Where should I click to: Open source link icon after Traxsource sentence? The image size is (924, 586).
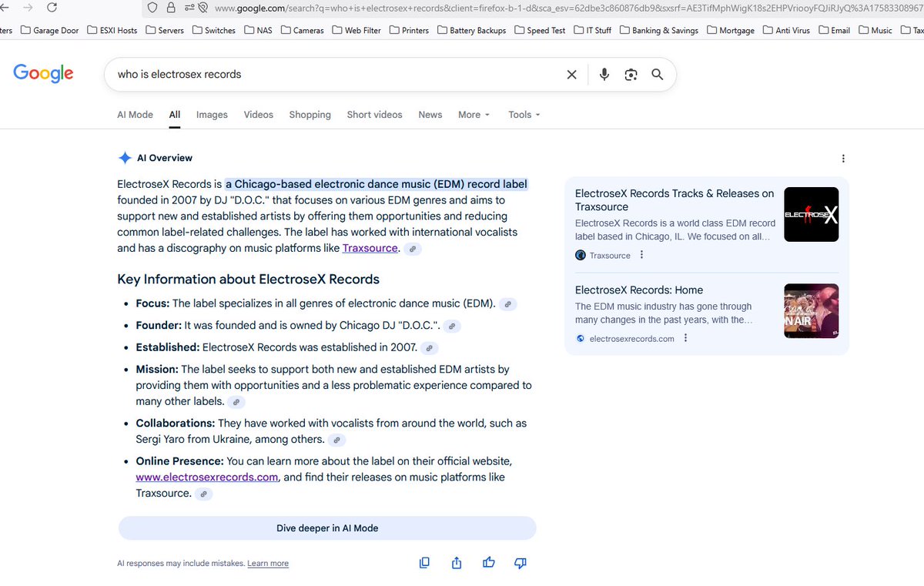click(x=413, y=249)
